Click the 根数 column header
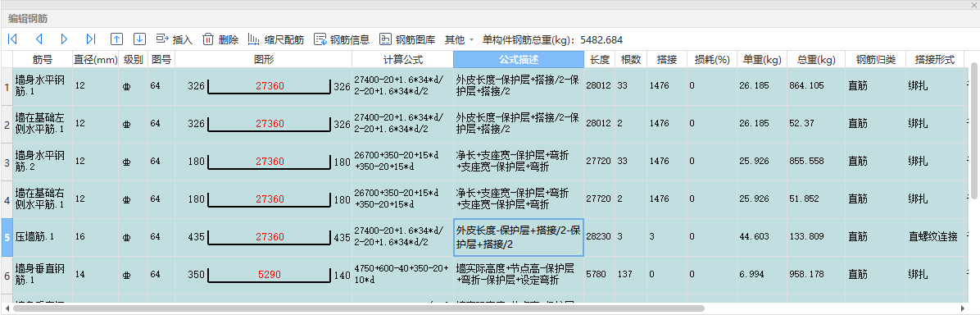 pyautogui.click(x=631, y=60)
